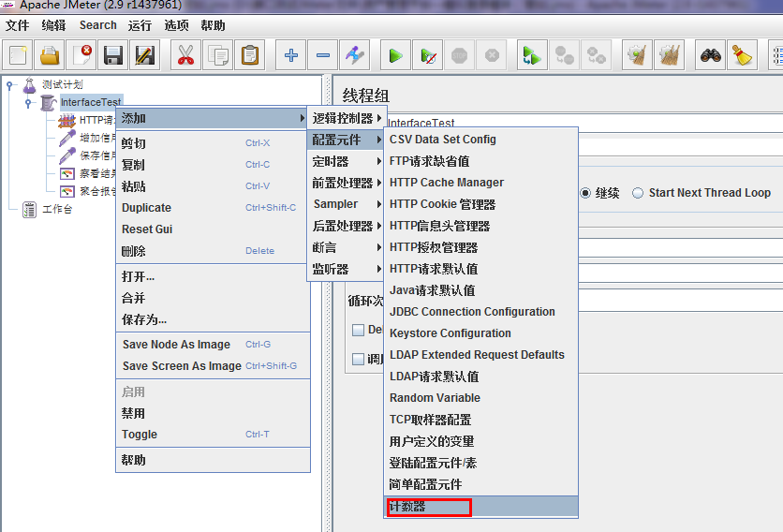The image size is (783, 532).
Task: Clear all results with double broom icon
Action: [x=669, y=55]
